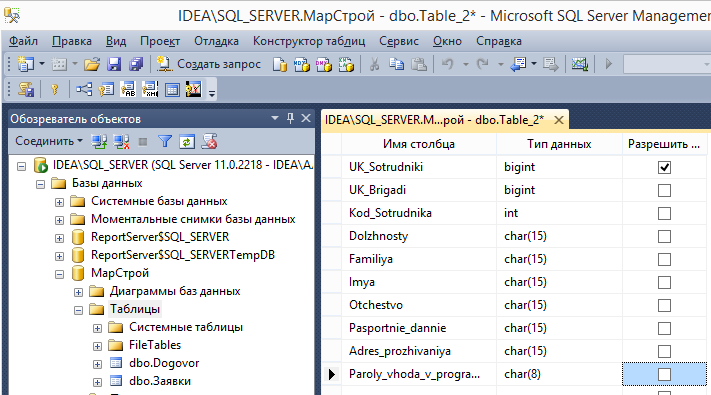Image resolution: width=711 pixels, height=395 pixels.
Task: Click the bigint data type of UK_Brigadi
Action: (x=520, y=190)
